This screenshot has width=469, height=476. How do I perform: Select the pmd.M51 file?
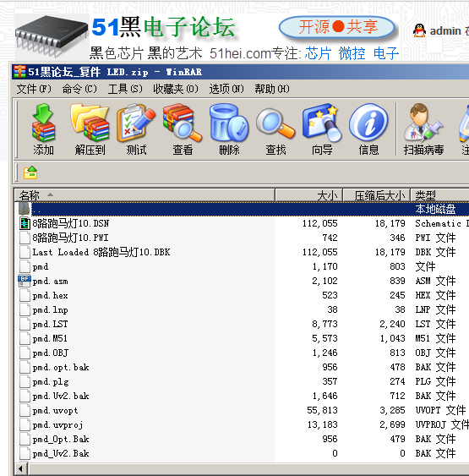[50, 338]
